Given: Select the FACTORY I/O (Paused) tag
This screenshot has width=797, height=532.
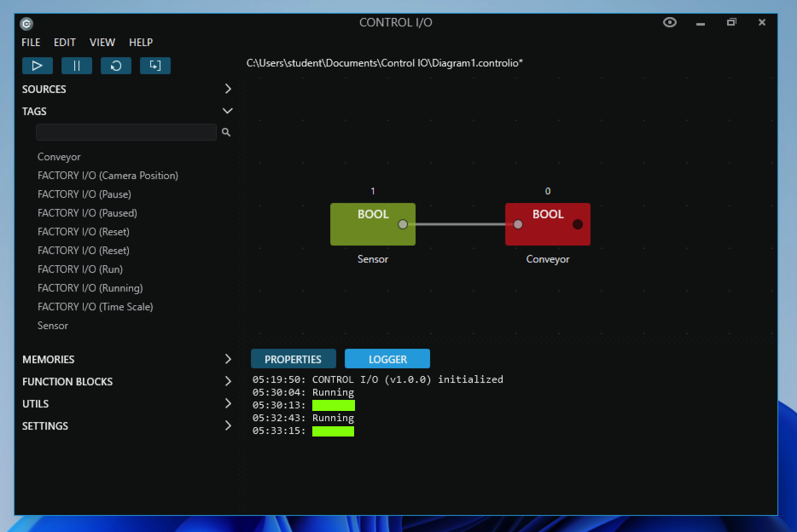Looking at the screenshot, I should (87, 213).
